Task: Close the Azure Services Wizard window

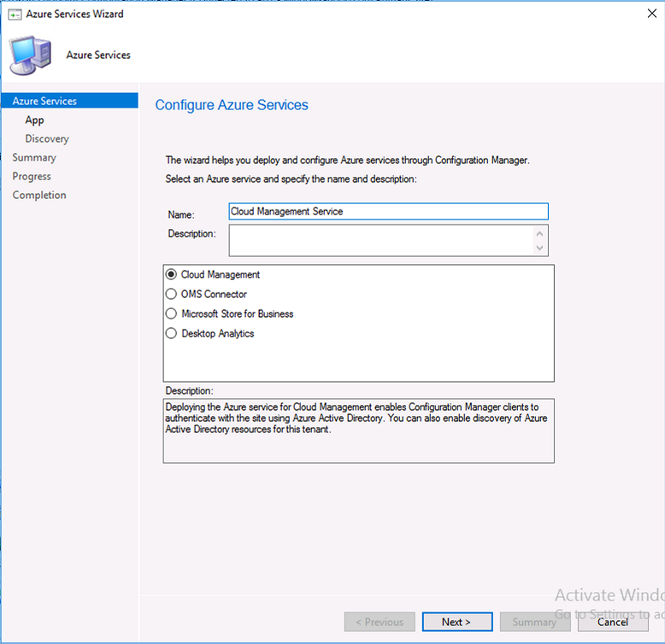Action: click(652, 14)
